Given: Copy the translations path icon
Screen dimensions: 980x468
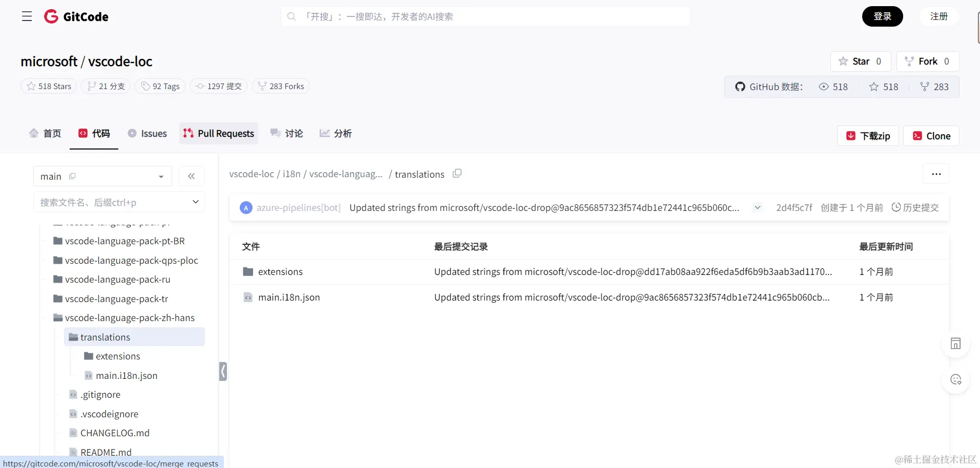Looking at the screenshot, I should click(x=457, y=174).
